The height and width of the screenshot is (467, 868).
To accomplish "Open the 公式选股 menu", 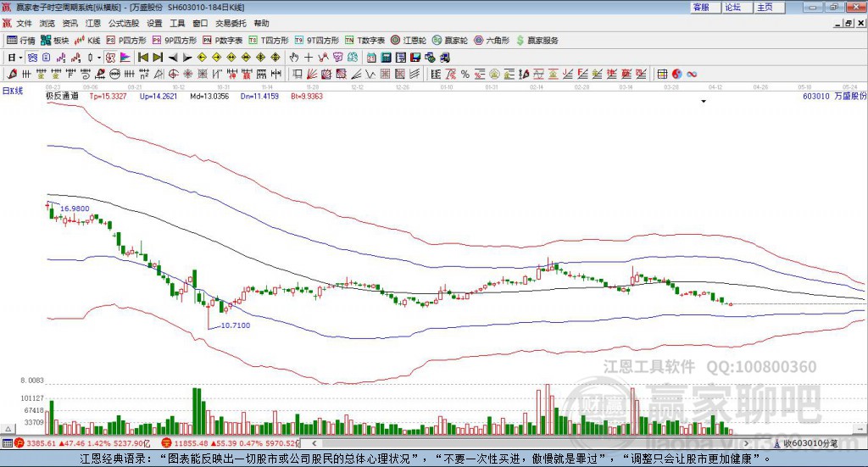I will point(123,24).
